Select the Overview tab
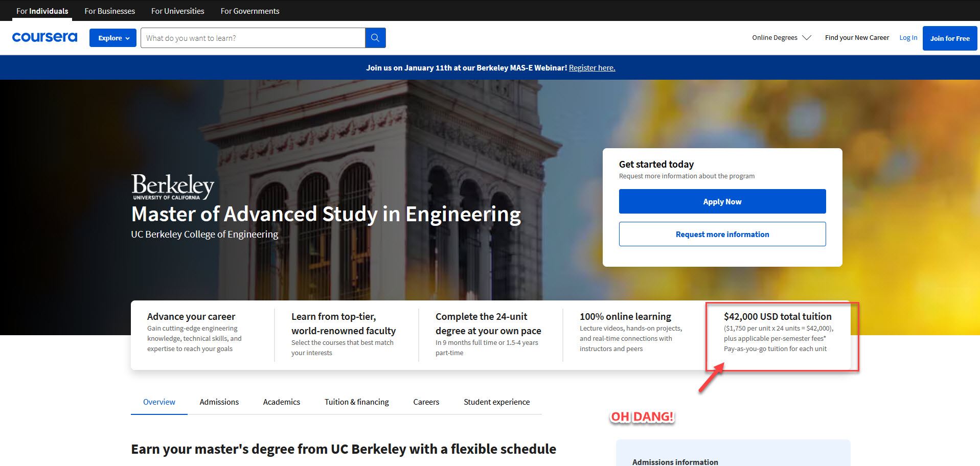Screen dimensions: 980x466 pyautogui.click(x=159, y=402)
